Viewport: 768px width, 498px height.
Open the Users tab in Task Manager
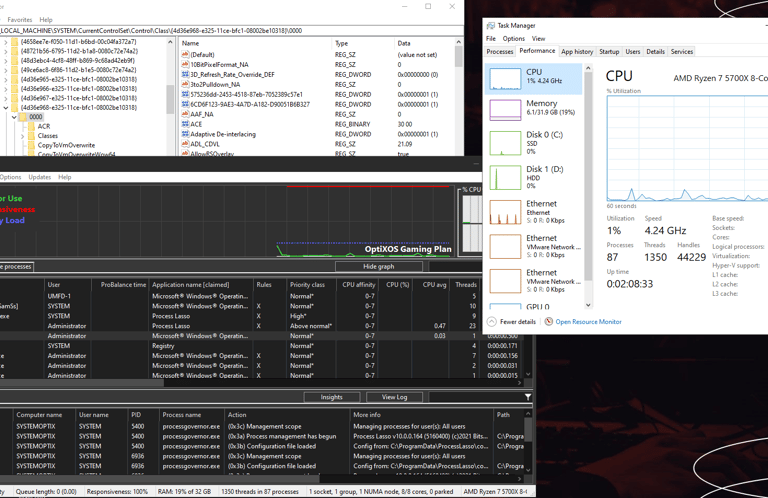tap(632, 51)
